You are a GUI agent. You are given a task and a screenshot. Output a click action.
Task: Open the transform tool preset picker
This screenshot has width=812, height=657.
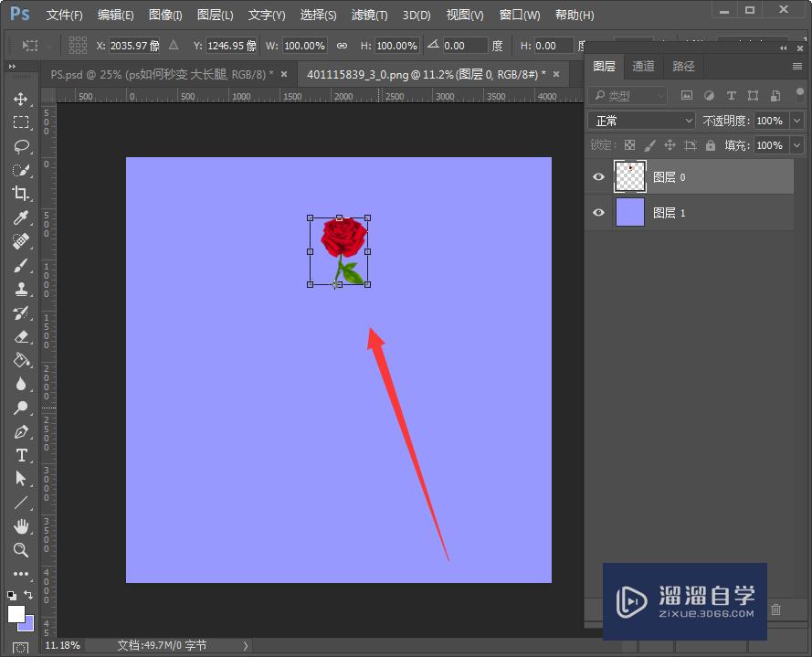(x=35, y=46)
